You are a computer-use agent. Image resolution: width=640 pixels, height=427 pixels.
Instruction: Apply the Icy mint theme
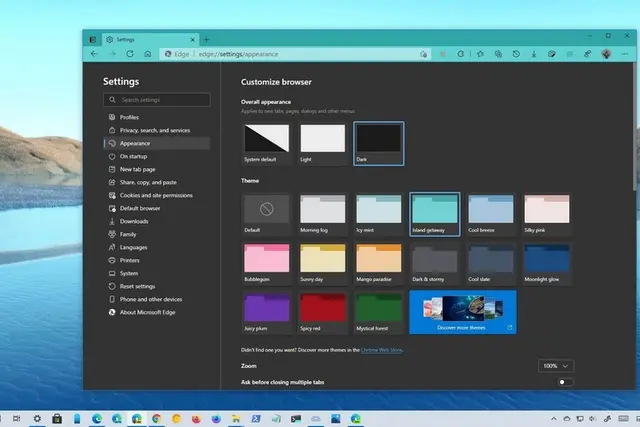[379, 214]
